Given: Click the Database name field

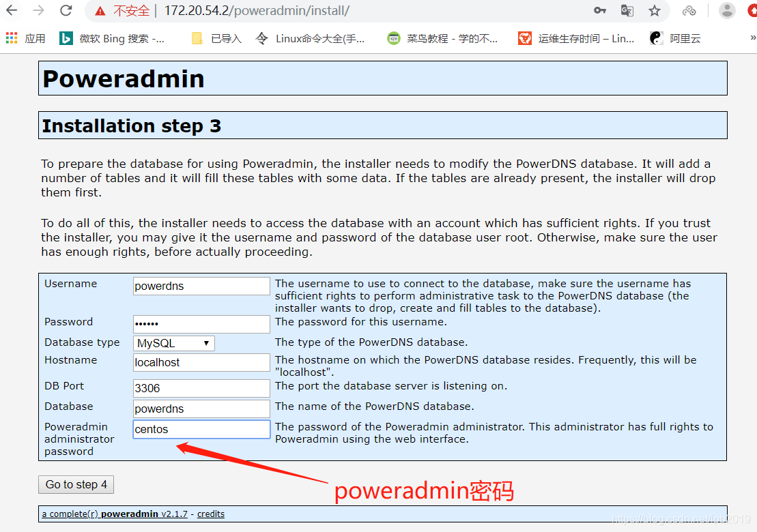Looking at the screenshot, I should click(201, 409).
